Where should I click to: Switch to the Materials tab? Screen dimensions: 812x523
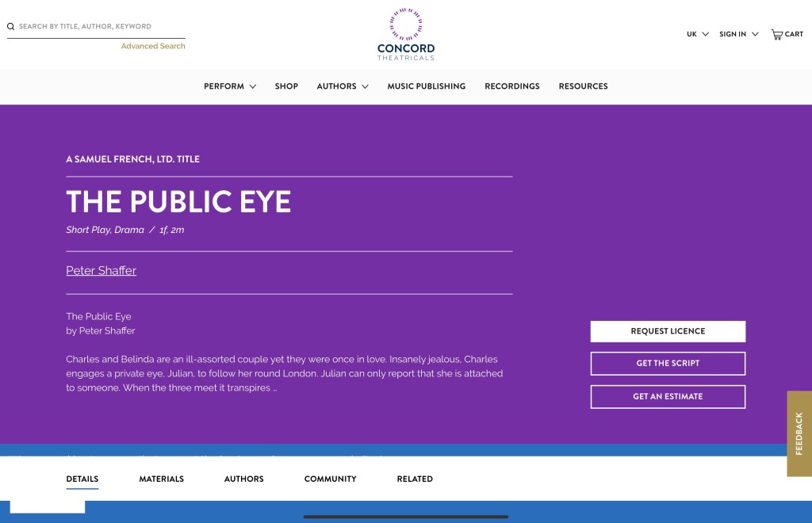pos(161,479)
